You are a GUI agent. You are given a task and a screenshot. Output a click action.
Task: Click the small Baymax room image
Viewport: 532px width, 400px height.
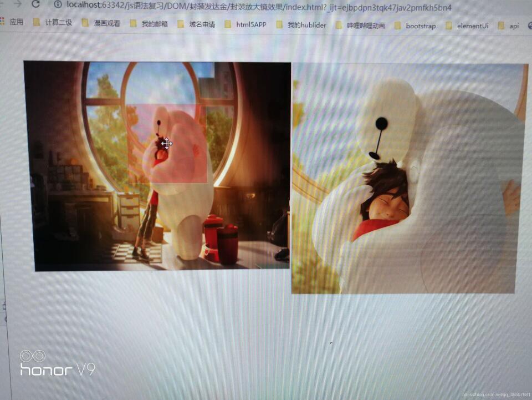tap(158, 166)
